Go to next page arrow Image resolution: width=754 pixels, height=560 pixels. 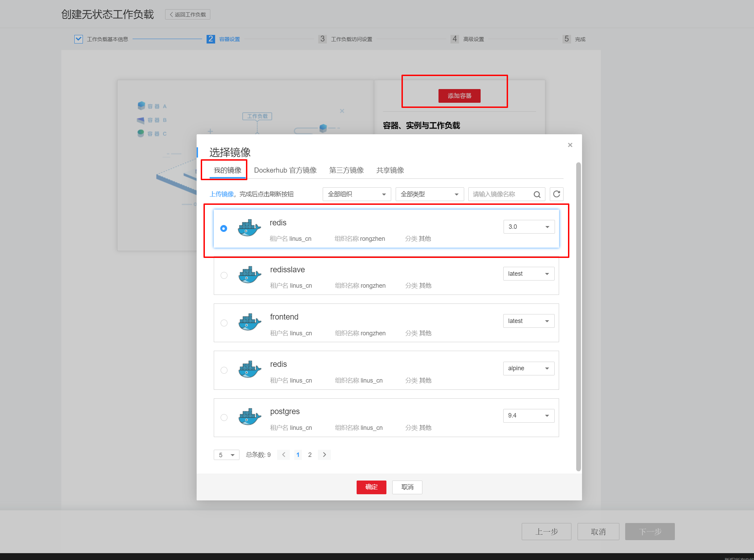(x=324, y=455)
